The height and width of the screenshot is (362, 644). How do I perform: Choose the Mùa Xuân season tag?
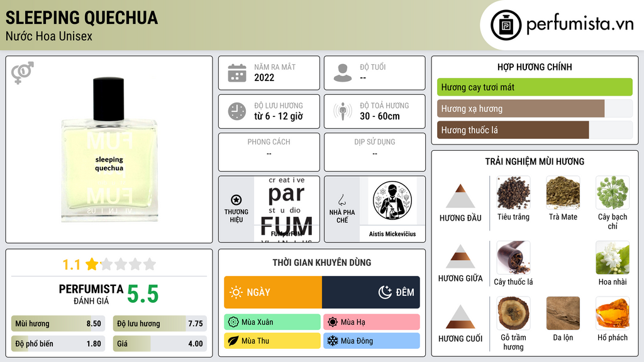click(x=272, y=322)
